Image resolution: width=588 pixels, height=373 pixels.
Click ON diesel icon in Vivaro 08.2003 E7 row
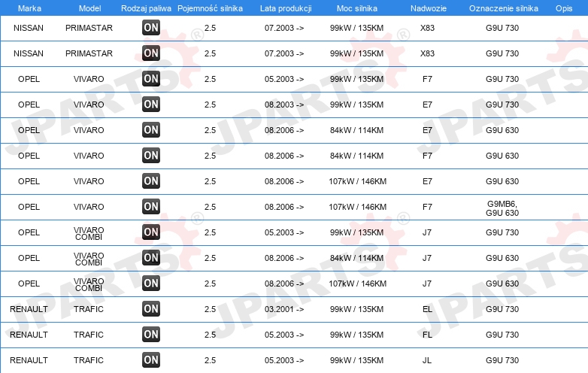click(151, 105)
